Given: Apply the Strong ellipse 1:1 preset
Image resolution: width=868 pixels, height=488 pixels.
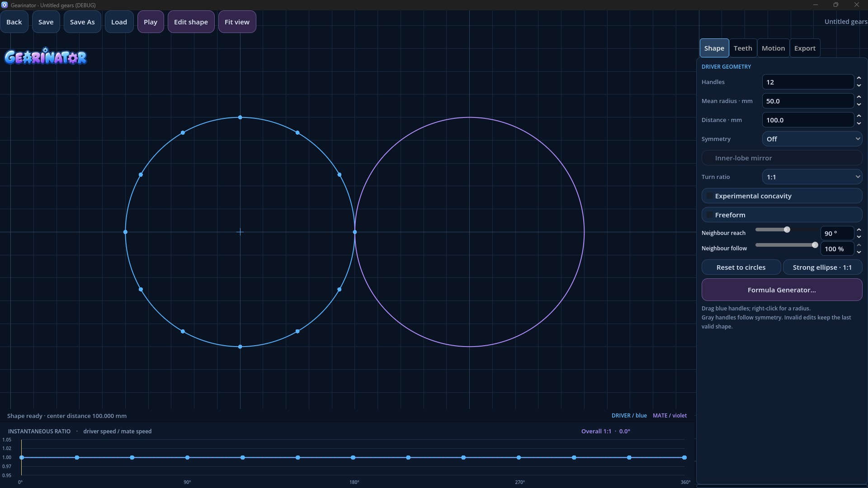Looking at the screenshot, I should [x=822, y=267].
